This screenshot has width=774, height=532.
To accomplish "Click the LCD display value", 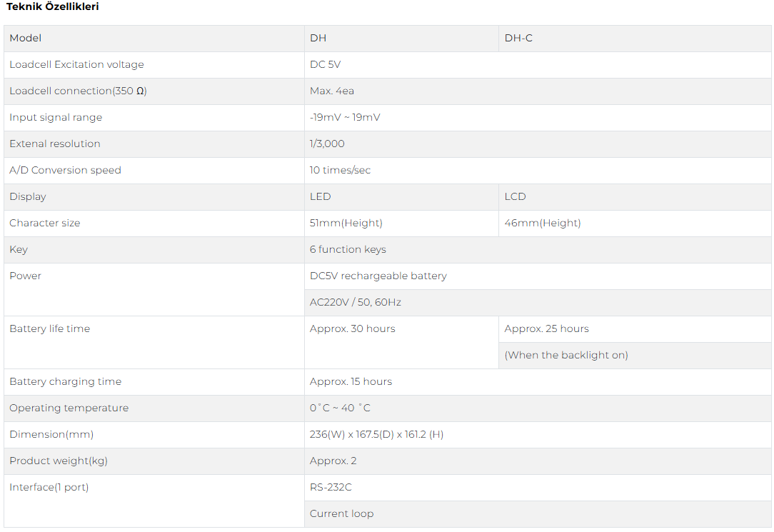I will [515, 197].
